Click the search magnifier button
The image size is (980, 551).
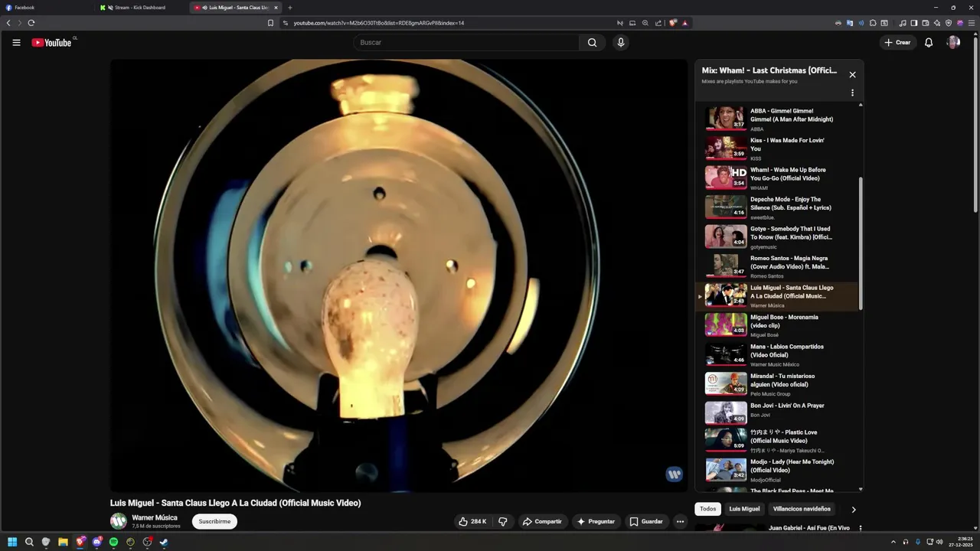[592, 42]
